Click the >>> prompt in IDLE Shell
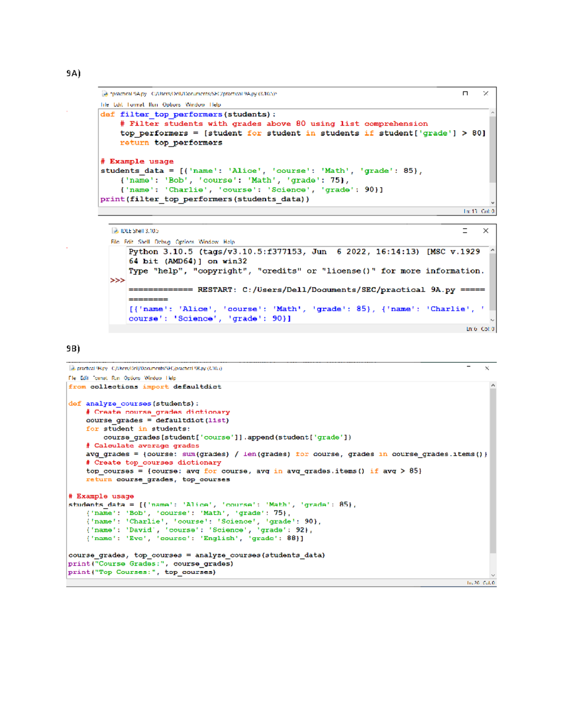The height and width of the screenshot is (728, 563). pyautogui.click(x=117, y=280)
